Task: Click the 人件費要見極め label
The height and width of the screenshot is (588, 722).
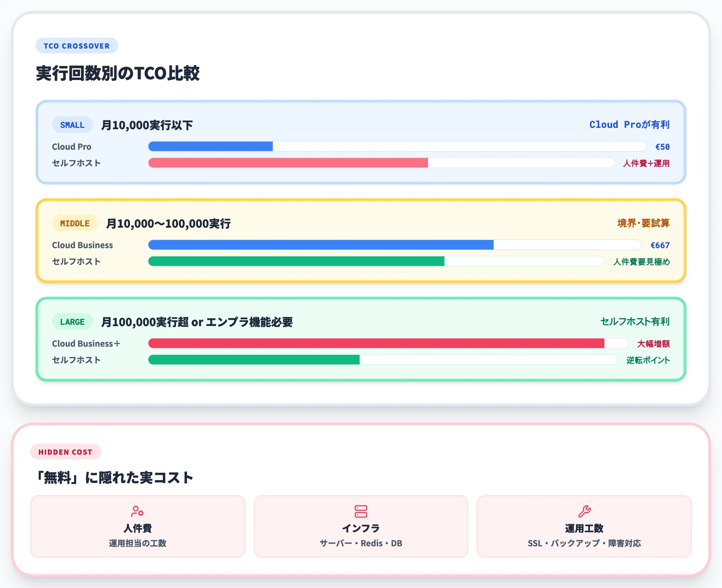Action: click(641, 262)
